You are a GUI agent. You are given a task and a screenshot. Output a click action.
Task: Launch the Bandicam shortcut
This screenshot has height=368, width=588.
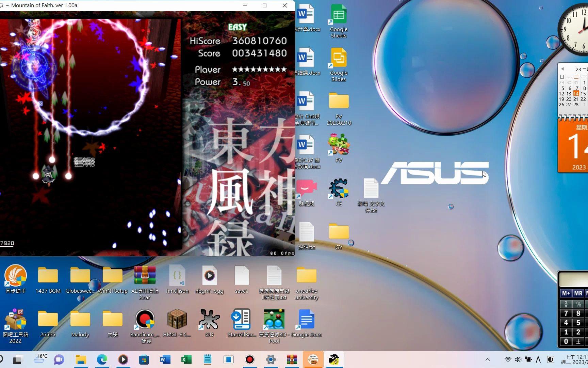coord(145,326)
